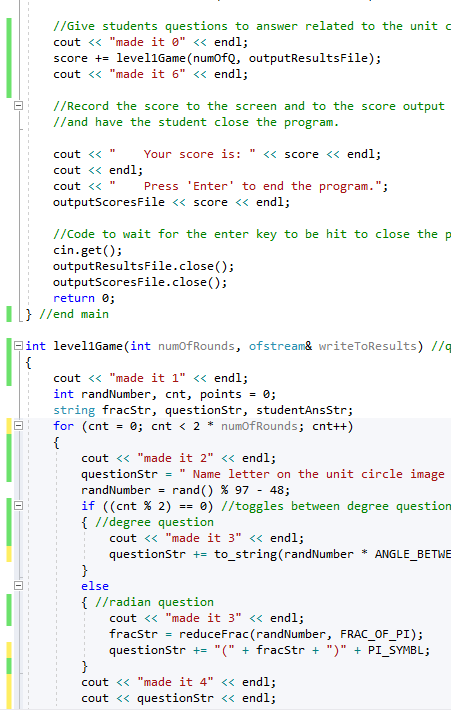Place cursor on "return 0;" line

tap(84, 298)
